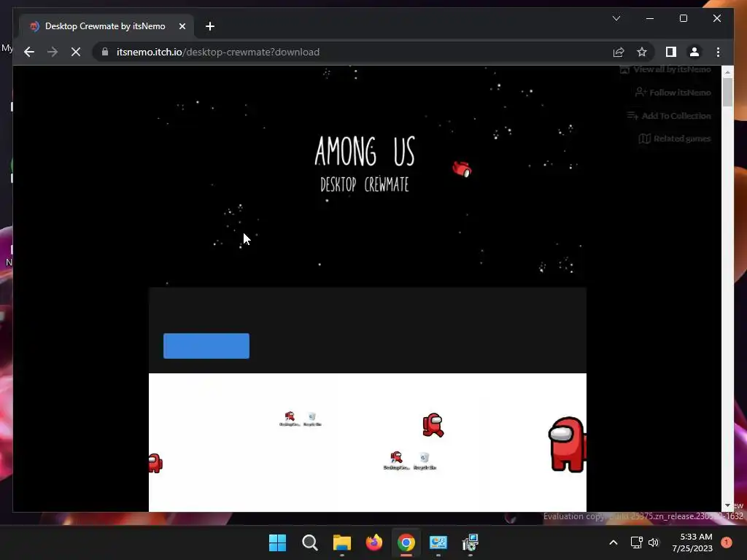Click the blue button on the page
The image size is (747, 560).
click(206, 346)
